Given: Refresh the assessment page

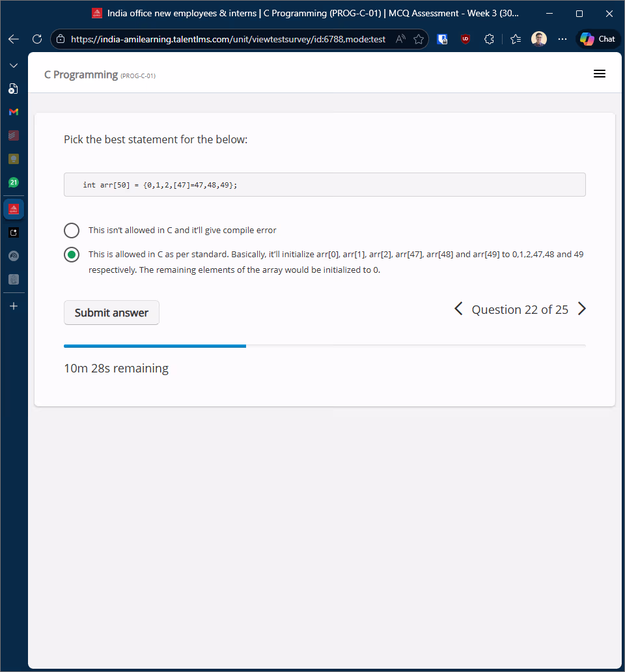Looking at the screenshot, I should pyautogui.click(x=37, y=39).
